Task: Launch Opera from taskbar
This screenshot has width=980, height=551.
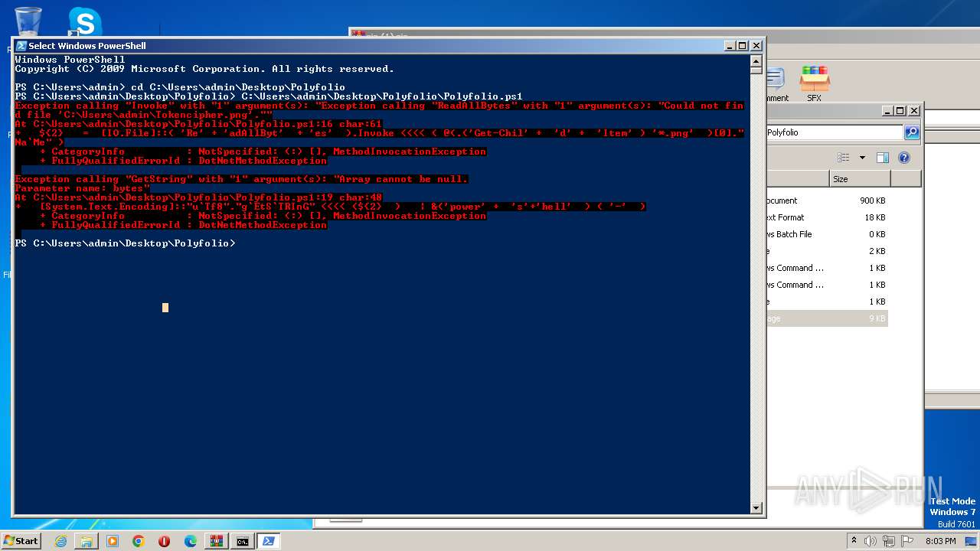Action: [x=164, y=541]
